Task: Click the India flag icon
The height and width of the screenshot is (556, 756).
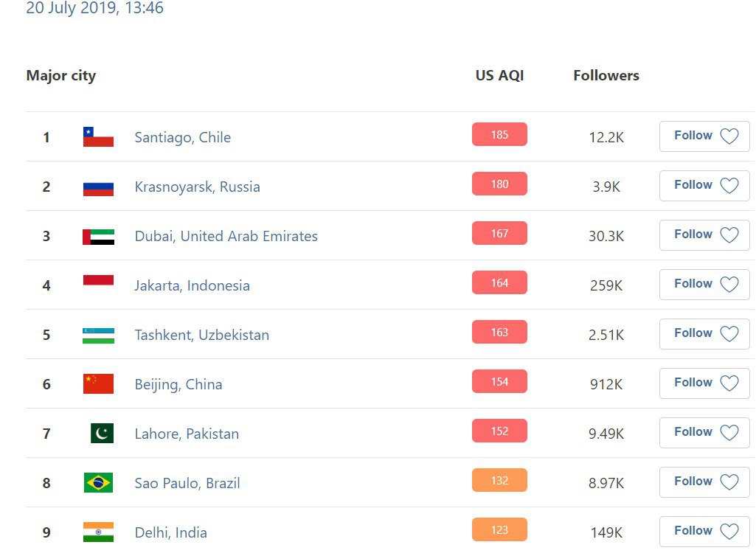Action: 98,532
